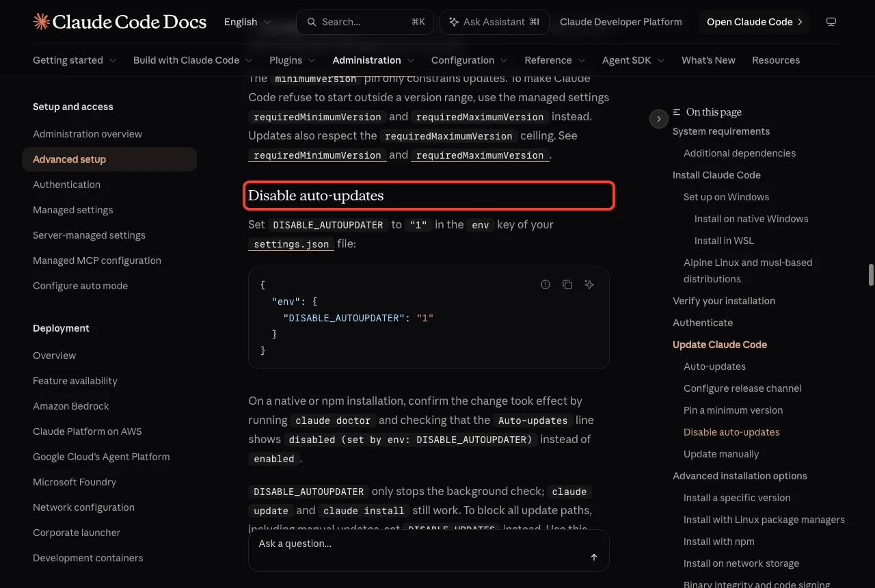Click the settings.json inline link
Screen dimensions: 875x588
coord(291,244)
